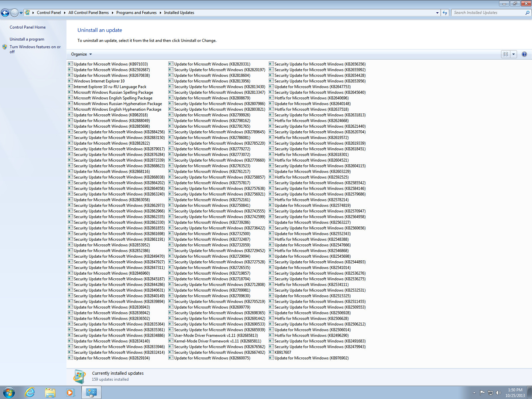Click the Refresh button beside address bar
The height and width of the screenshot is (399, 532).
pos(445,13)
